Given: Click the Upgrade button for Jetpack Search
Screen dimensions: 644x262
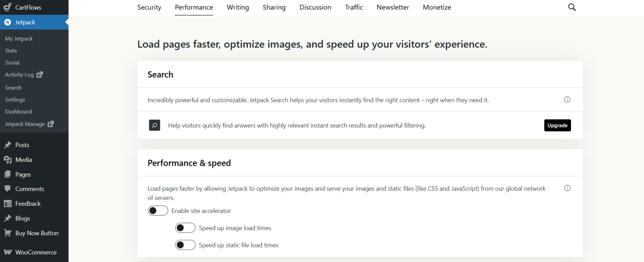Looking at the screenshot, I should [557, 125].
